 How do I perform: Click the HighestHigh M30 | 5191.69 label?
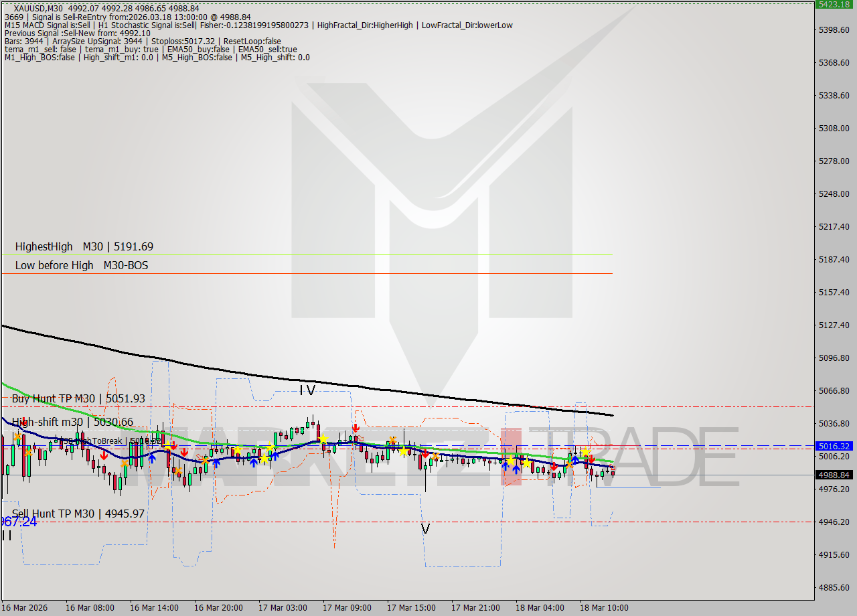click(84, 246)
